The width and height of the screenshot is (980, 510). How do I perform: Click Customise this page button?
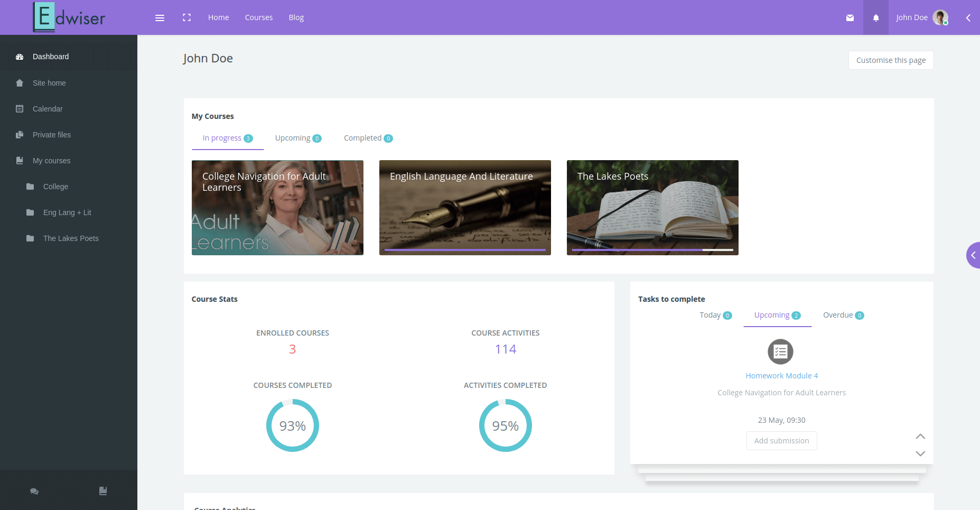click(x=891, y=60)
